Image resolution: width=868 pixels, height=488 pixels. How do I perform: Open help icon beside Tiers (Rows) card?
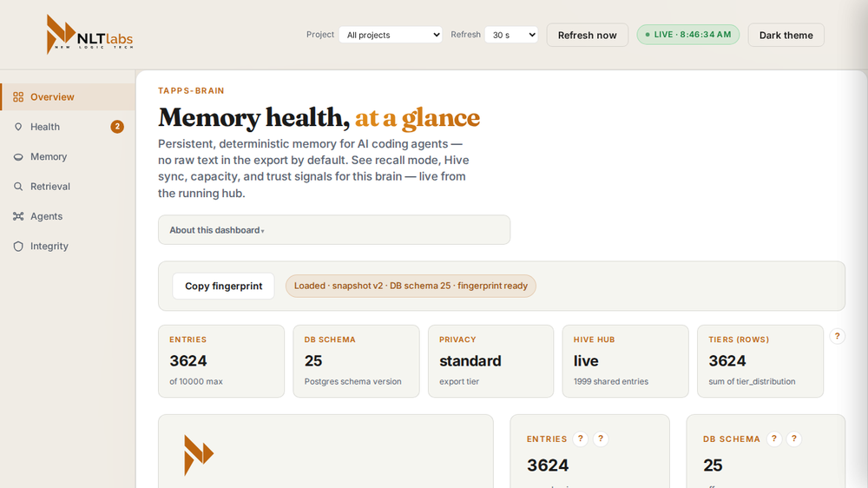[837, 336]
